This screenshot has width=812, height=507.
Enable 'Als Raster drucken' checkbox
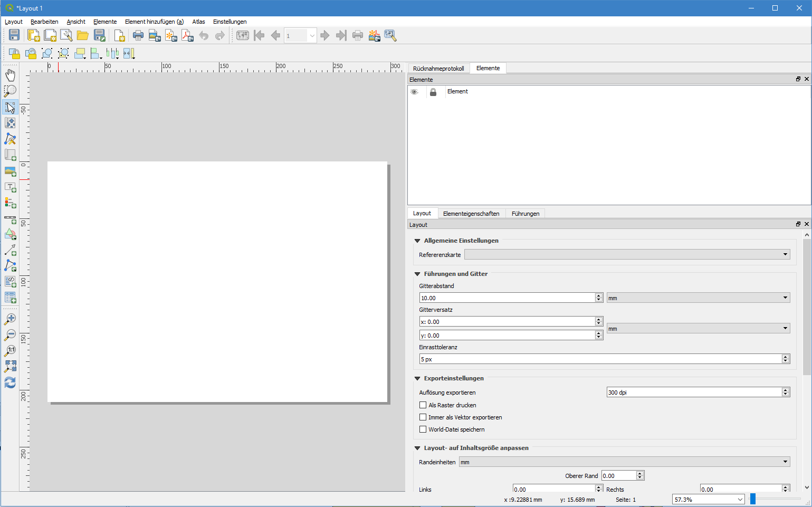(423, 405)
